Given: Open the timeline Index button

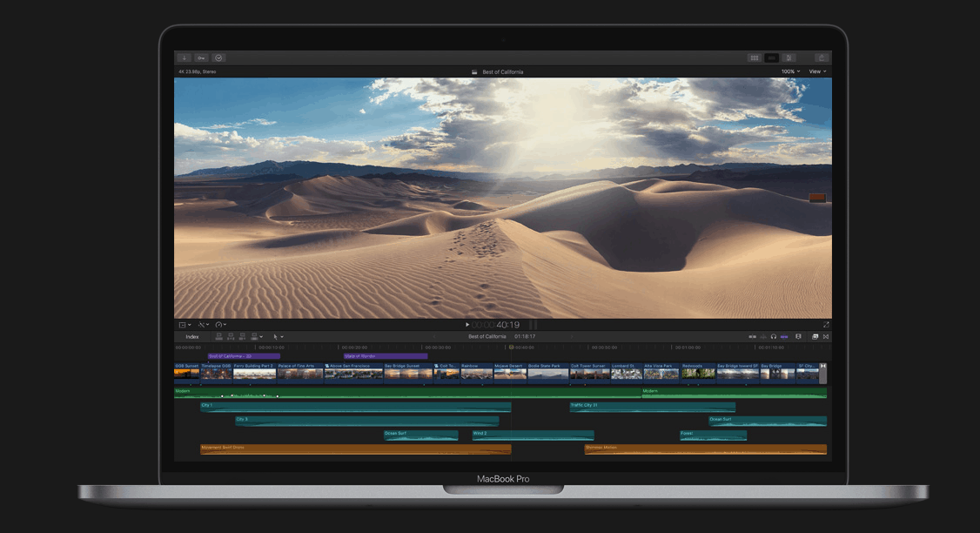Looking at the screenshot, I should [x=191, y=336].
